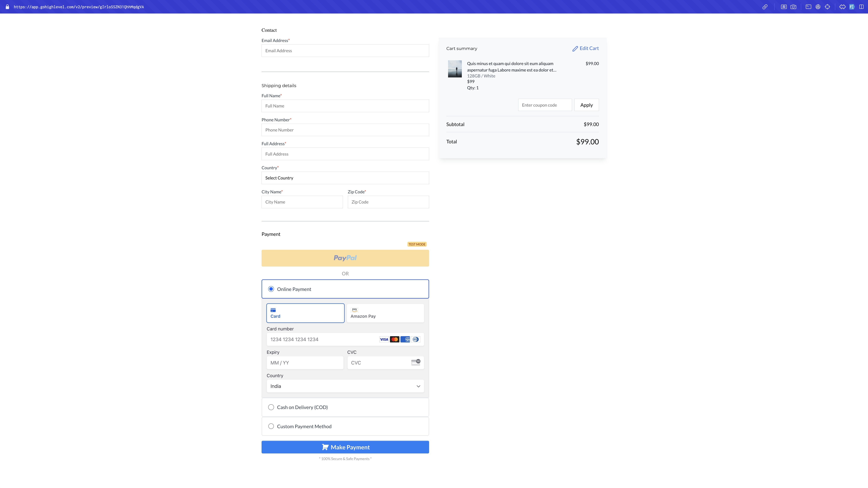Click the globe network icon

pos(818,7)
